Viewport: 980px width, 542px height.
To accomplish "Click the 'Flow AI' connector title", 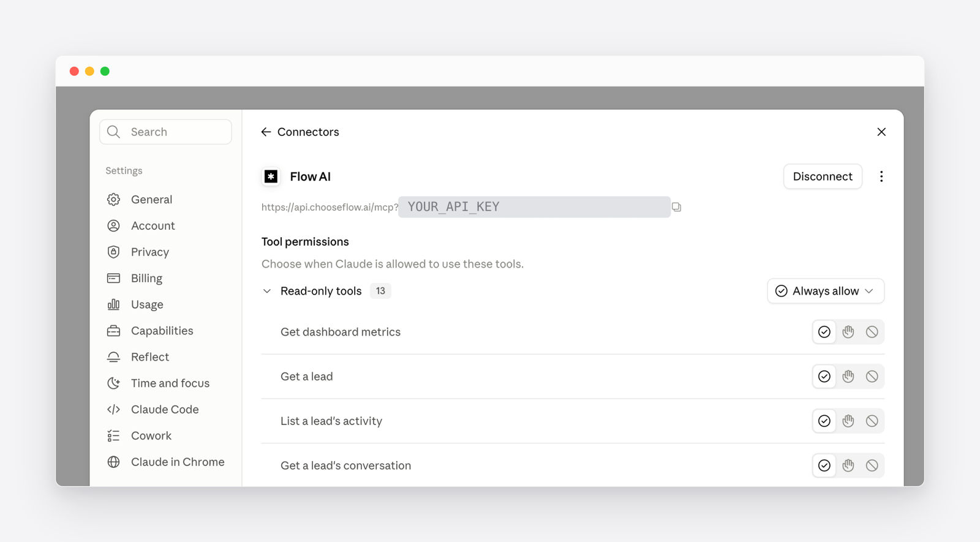I will click(x=311, y=176).
